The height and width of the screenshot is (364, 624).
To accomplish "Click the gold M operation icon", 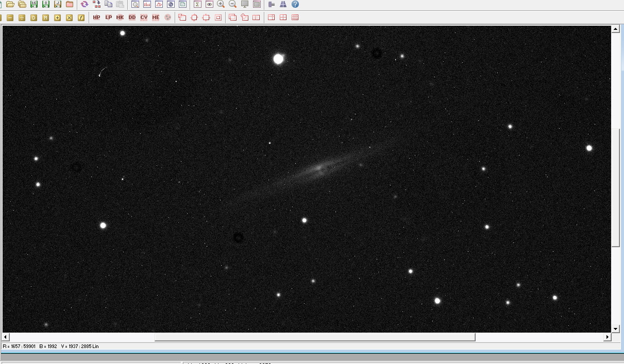I will 45,18.
